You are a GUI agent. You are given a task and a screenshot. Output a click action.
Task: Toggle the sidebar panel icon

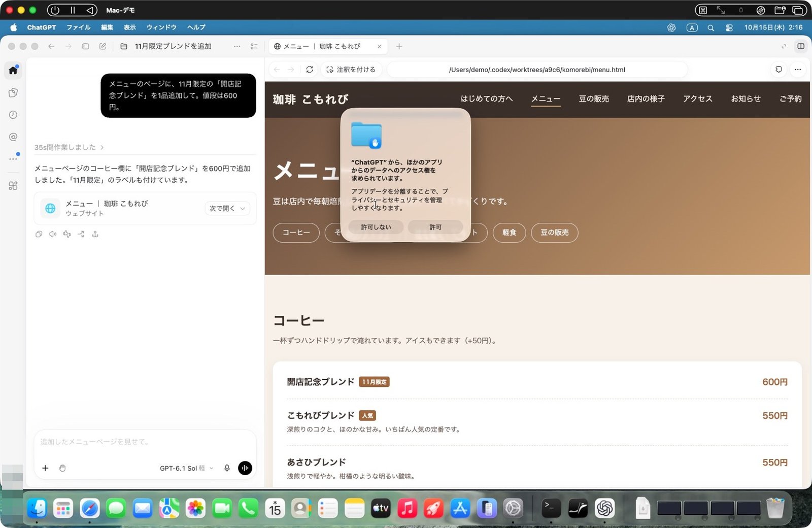click(x=85, y=46)
